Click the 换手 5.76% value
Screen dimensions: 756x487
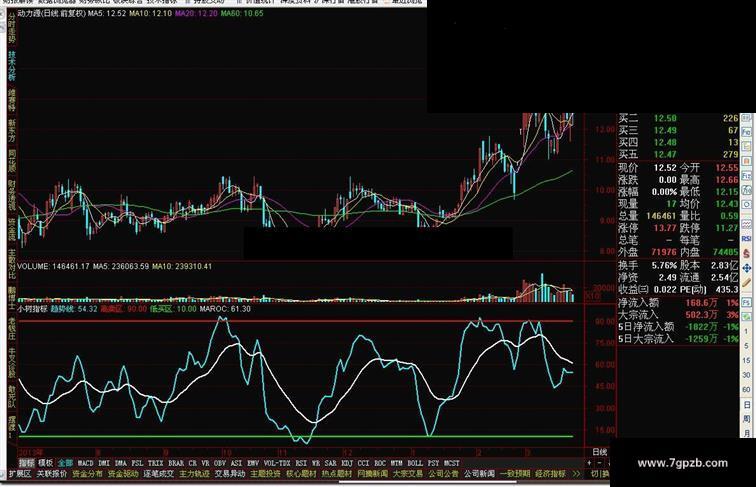664,265
